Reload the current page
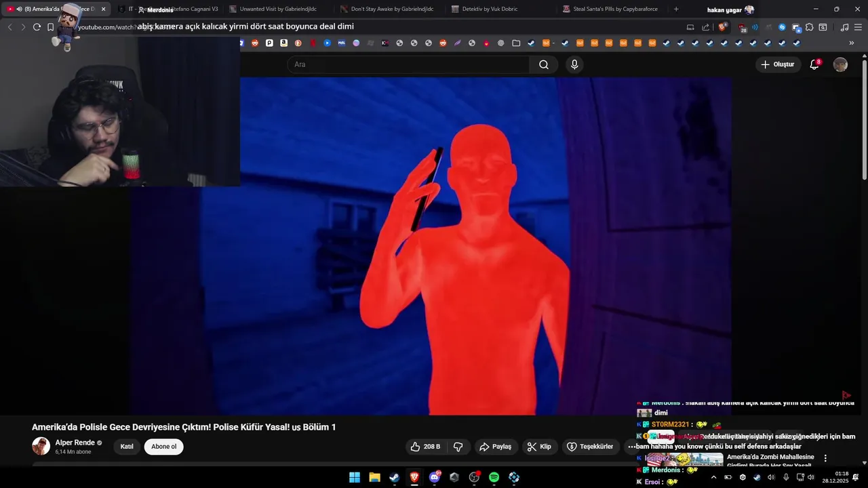The width and height of the screenshot is (868, 488). pos(37,27)
